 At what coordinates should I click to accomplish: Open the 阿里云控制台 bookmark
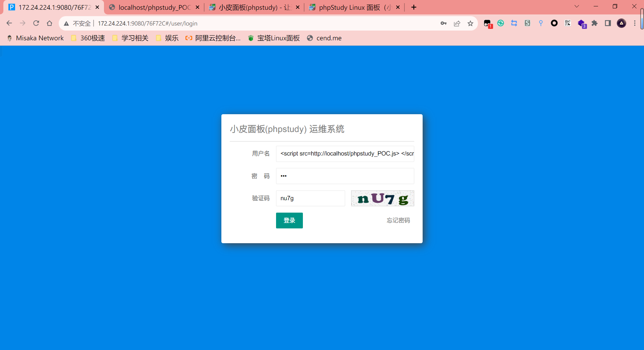[x=213, y=38]
